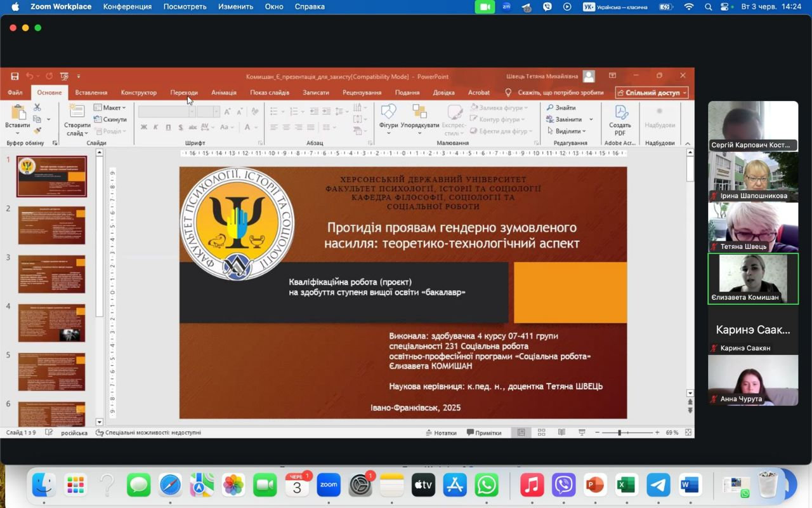This screenshot has height=508, width=812.
Task: Select slide 2 thumbnail
Action: pyautogui.click(x=51, y=225)
